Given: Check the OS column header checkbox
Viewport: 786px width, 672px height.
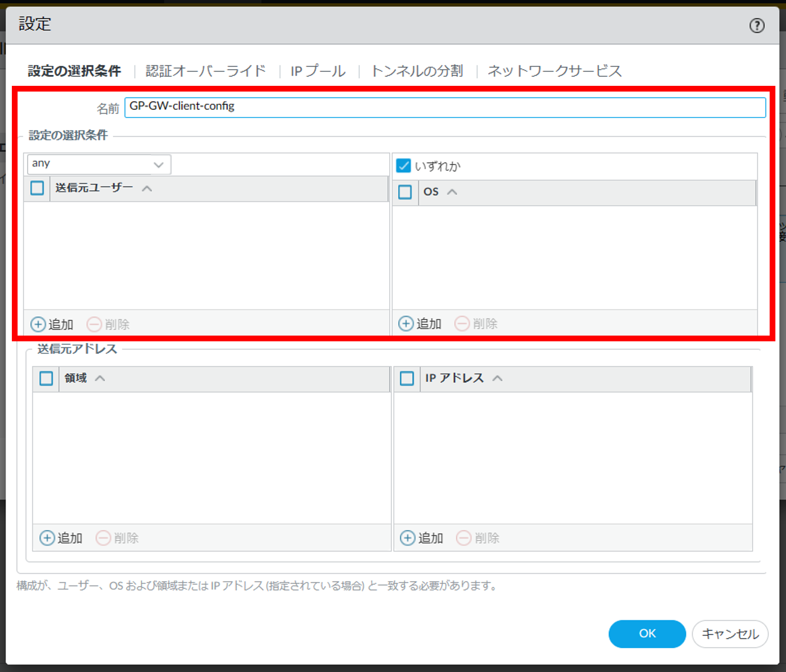Looking at the screenshot, I should point(405,192).
